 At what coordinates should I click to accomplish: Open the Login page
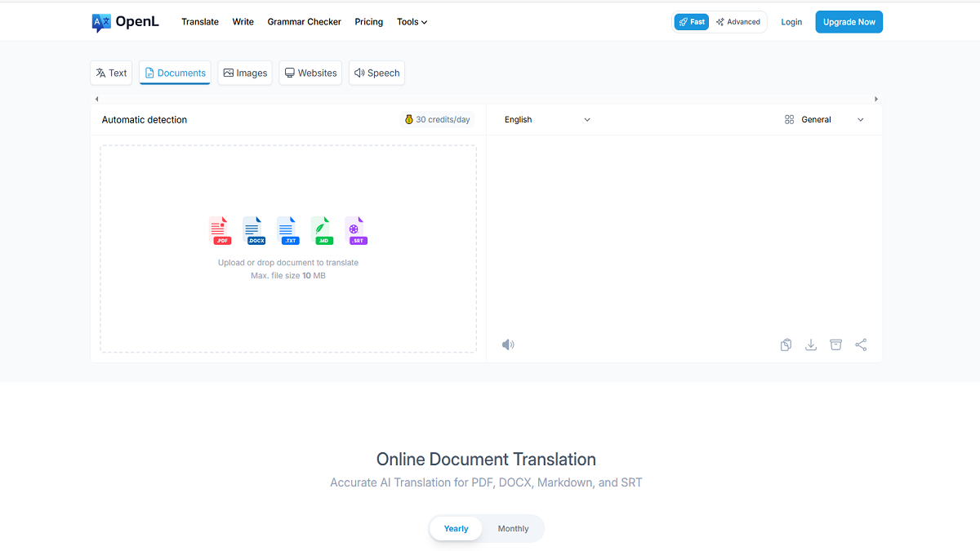[x=791, y=21]
